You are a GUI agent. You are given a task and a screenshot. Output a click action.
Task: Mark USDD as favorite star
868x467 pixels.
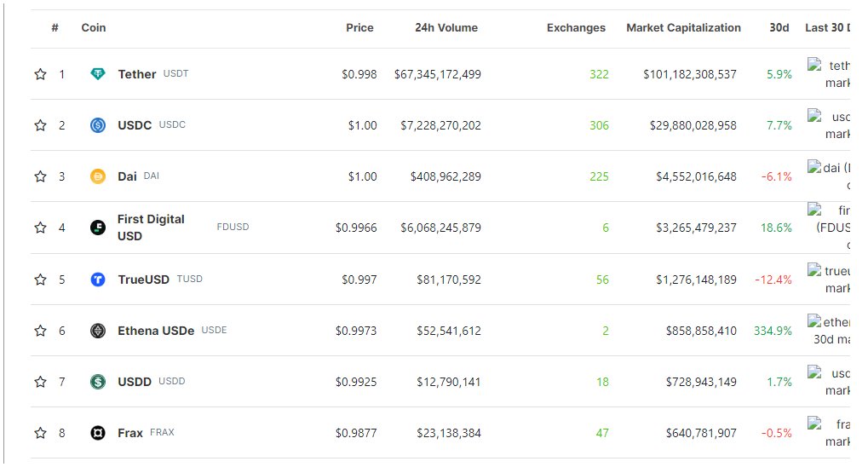click(40, 382)
